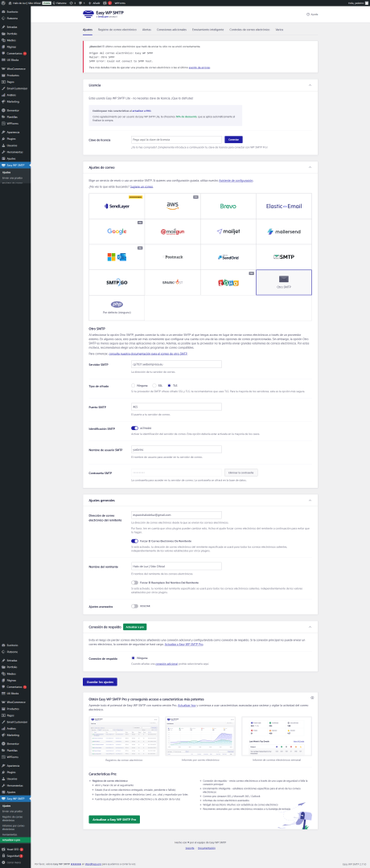Screen dimensions: 370x868
Task: Pick the PHP default mailer icon
Action: [117, 305]
